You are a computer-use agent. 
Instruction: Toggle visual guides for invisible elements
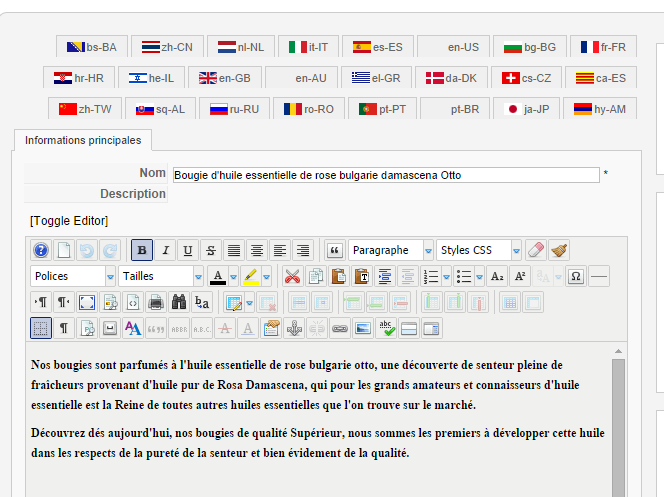point(41,328)
